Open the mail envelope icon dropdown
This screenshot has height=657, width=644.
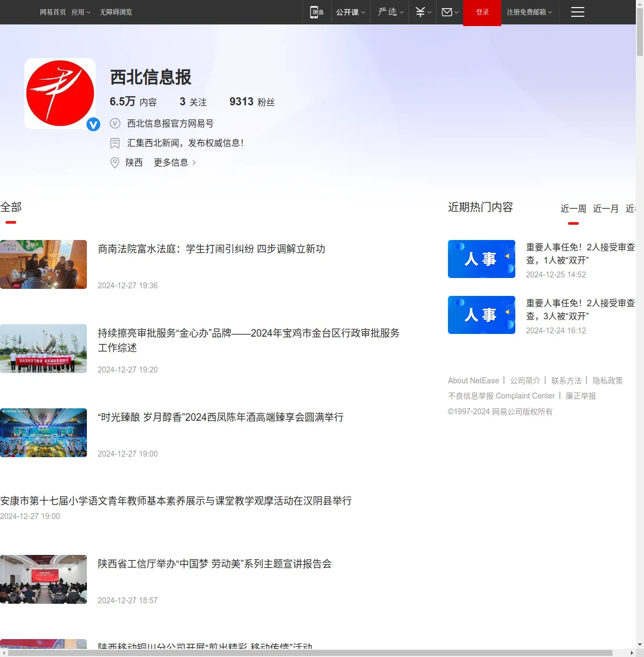pos(450,12)
